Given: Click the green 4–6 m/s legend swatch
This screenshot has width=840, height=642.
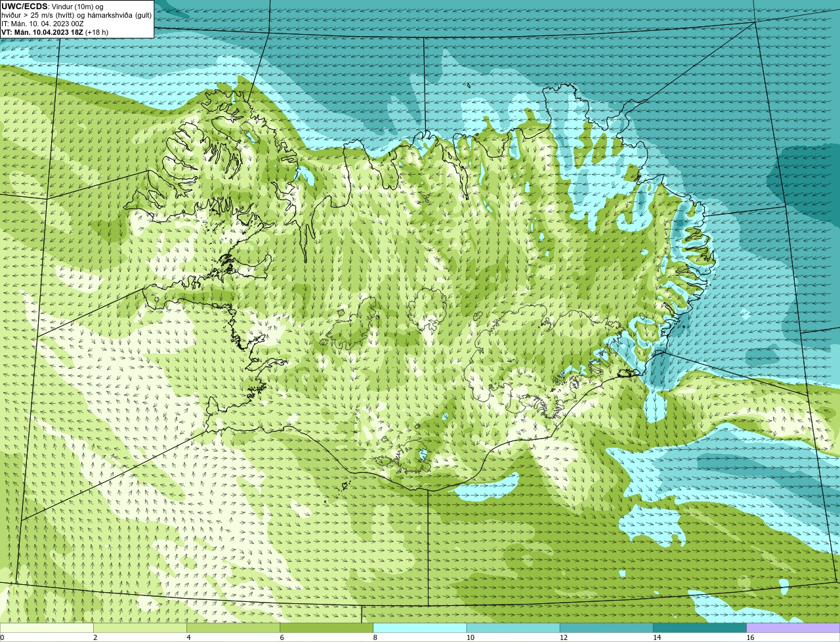Looking at the screenshot, I should [x=234, y=628].
